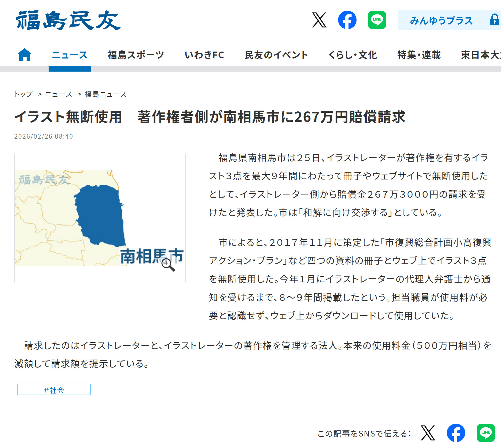
Task: Click the lock icon beside みんゆうプラス
Action: 494,20
